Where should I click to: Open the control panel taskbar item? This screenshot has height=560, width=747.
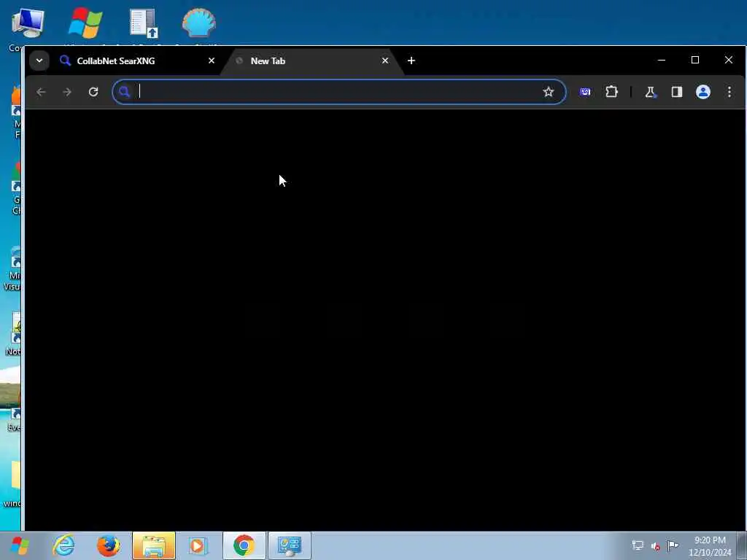(289, 545)
